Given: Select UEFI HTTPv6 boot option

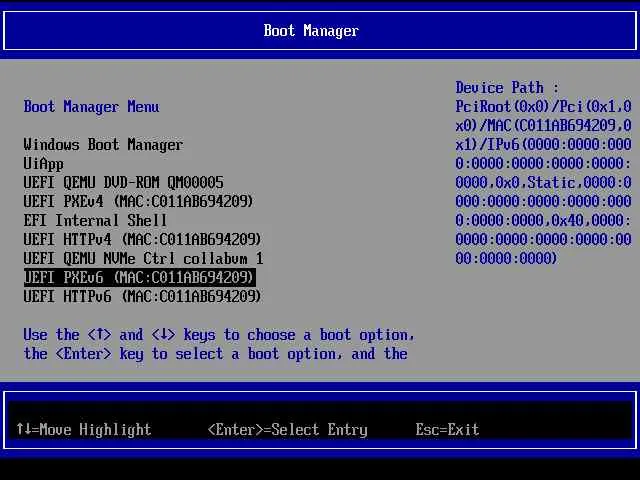Looking at the screenshot, I should 142,296.
